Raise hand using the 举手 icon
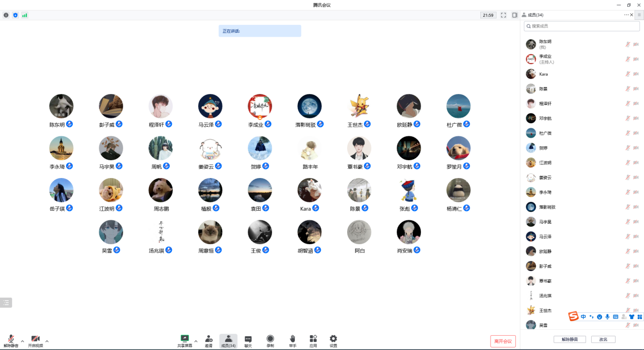This screenshot has height=350, width=644. (292, 340)
